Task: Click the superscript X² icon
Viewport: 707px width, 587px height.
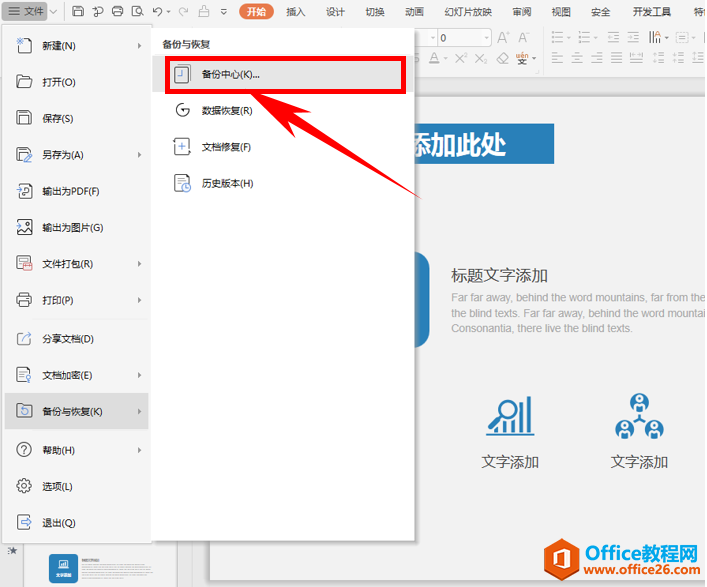Action: pyautogui.click(x=460, y=58)
